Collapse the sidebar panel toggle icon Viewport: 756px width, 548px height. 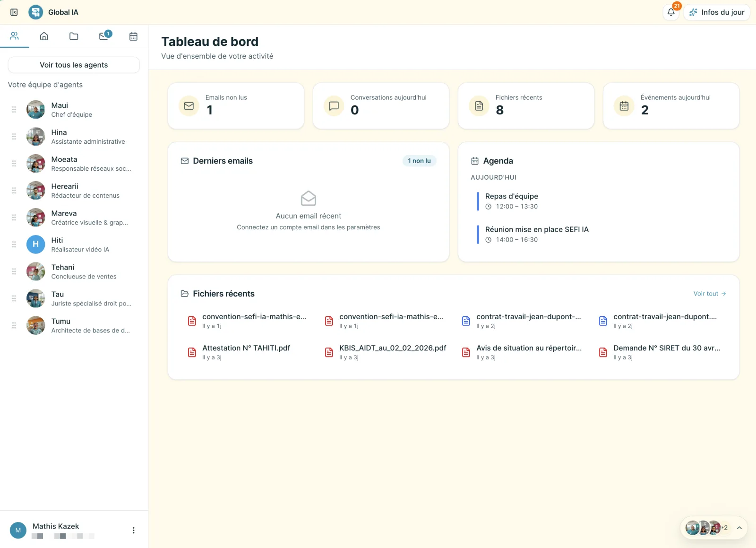(x=14, y=12)
